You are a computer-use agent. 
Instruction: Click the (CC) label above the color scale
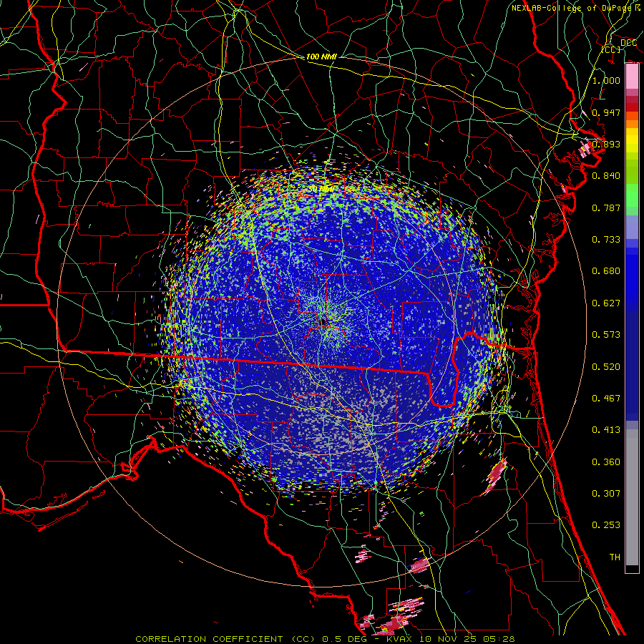click(x=611, y=49)
